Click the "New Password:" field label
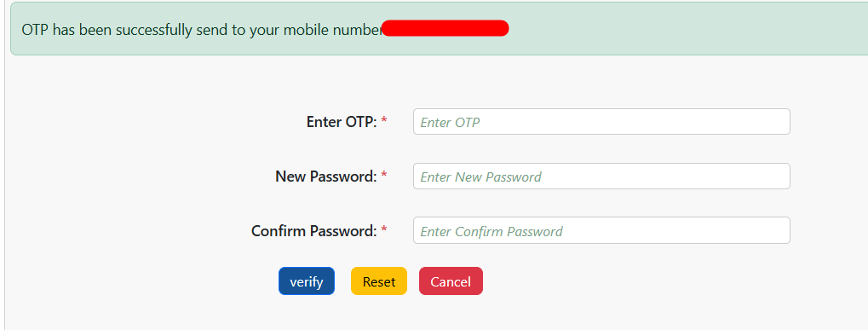868x330 pixels. pyautogui.click(x=326, y=177)
